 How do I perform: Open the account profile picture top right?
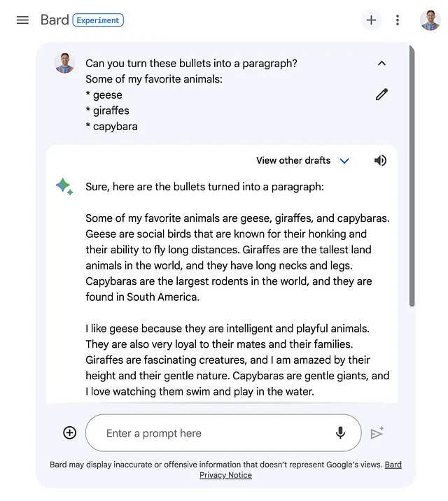pos(430,20)
